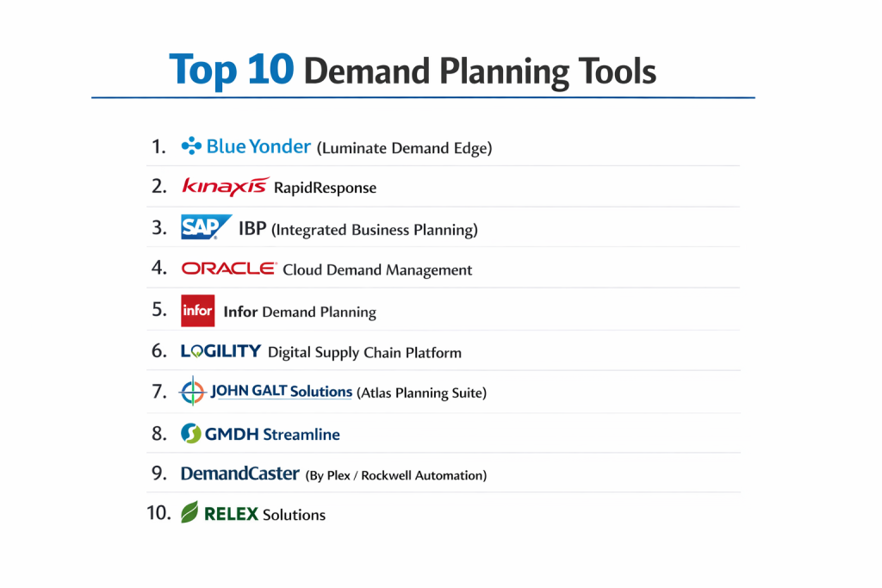Select the Integrated Business Planning label
The width and height of the screenshot is (882, 588).
tap(374, 230)
